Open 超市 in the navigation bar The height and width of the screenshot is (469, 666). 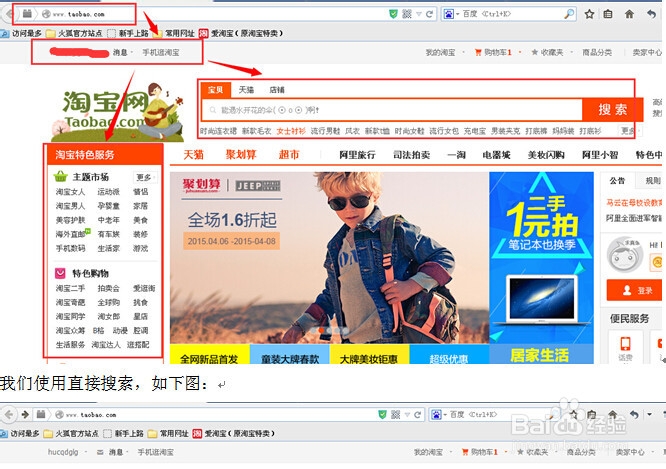[x=289, y=155]
